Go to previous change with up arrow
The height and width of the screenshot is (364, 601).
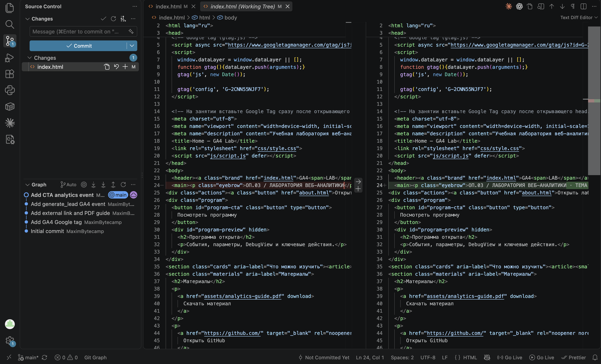click(x=551, y=6)
